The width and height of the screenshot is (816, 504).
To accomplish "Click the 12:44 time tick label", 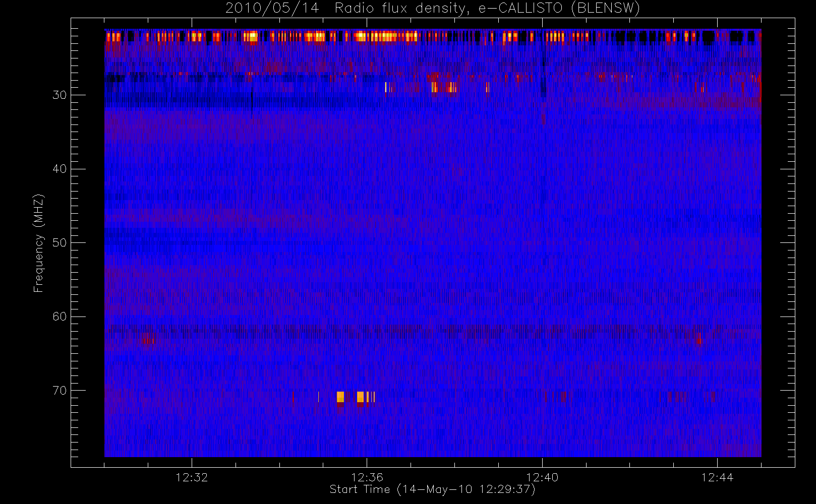I will (717, 477).
